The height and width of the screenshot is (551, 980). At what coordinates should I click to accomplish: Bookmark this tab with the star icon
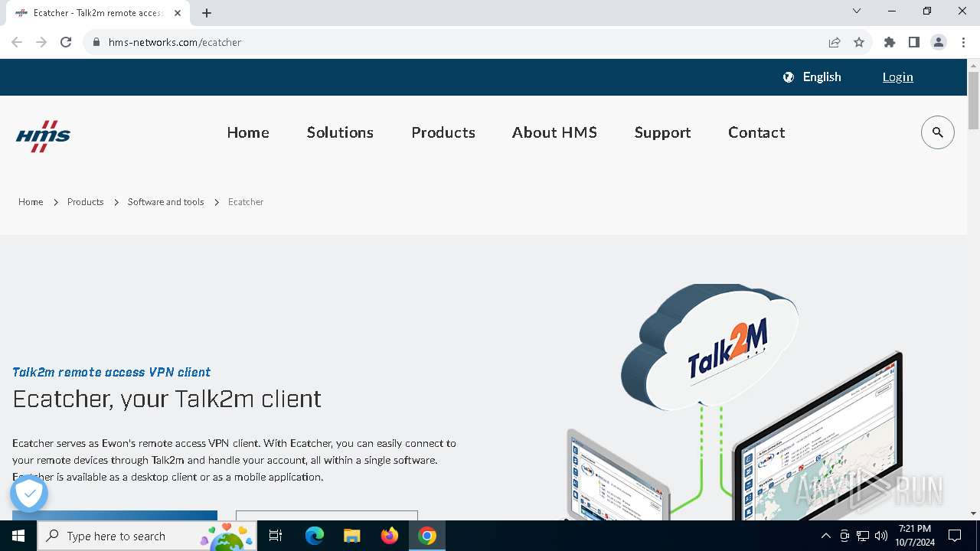point(859,42)
